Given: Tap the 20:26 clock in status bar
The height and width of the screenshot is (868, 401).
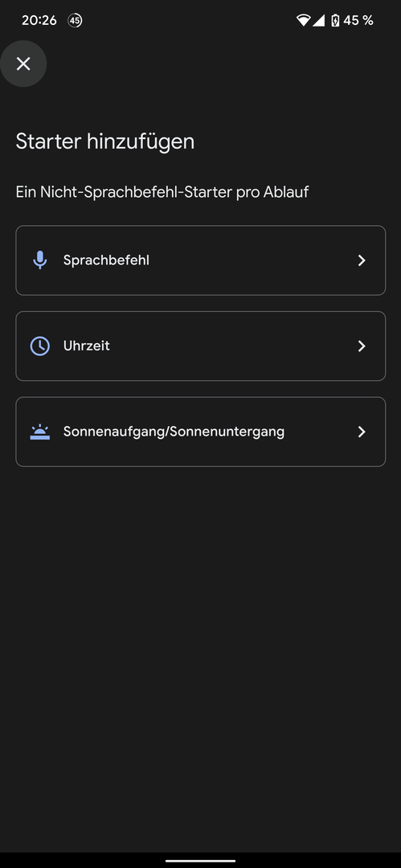Looking at the screenshot, I should pos(39,20).
